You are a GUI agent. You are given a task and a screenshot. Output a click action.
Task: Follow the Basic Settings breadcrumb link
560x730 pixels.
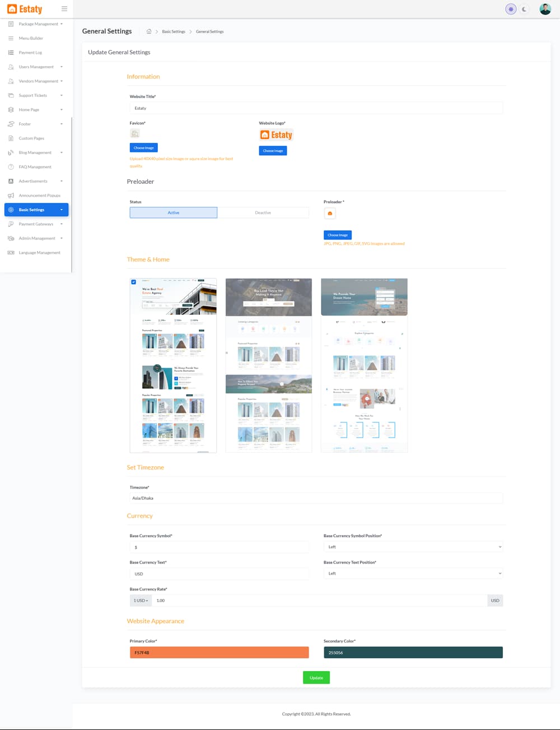point(174,31)
